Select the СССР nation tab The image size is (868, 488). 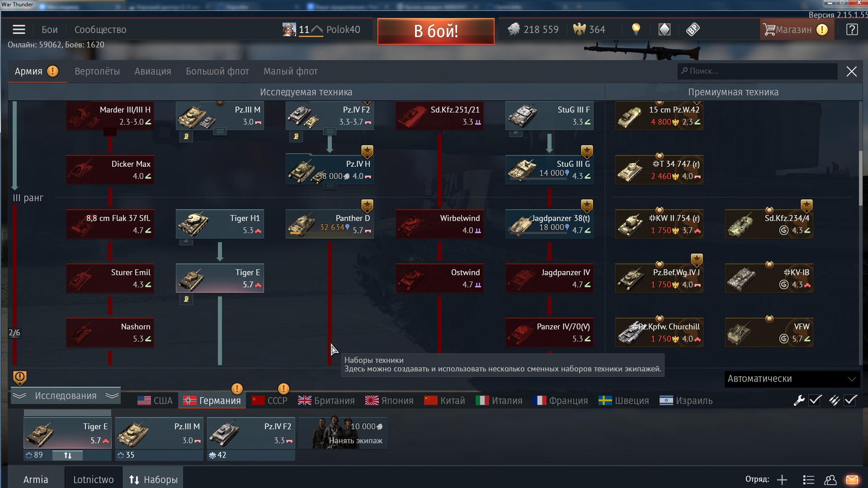(269, 401)
